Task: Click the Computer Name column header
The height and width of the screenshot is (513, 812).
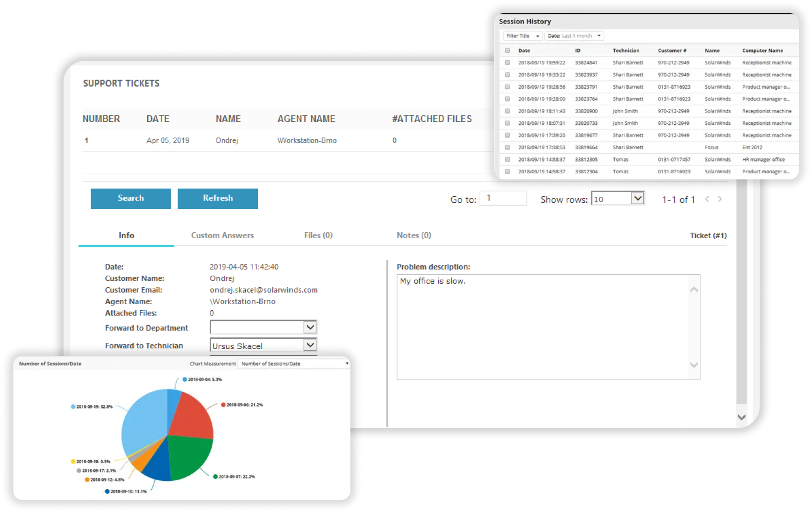Action: click(x=762, y=50)
